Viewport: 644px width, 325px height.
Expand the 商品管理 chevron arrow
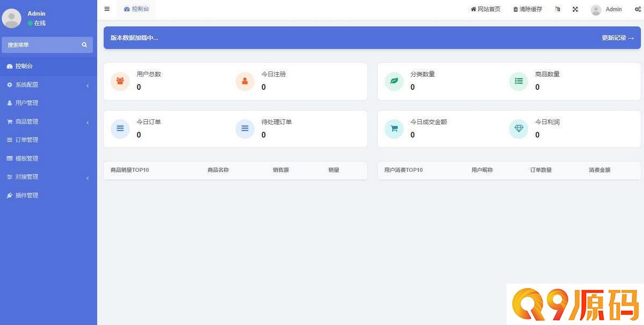pyautogui.click(x=87, y=122)
